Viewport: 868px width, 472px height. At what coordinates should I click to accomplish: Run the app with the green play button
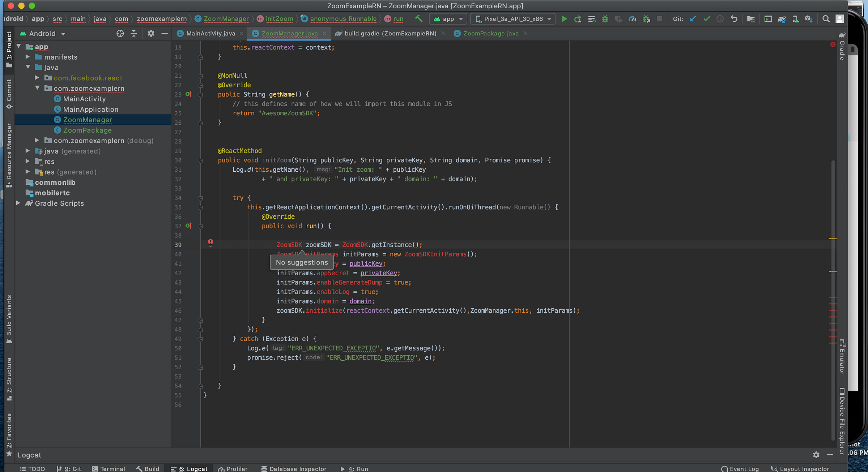click(564, 19)
